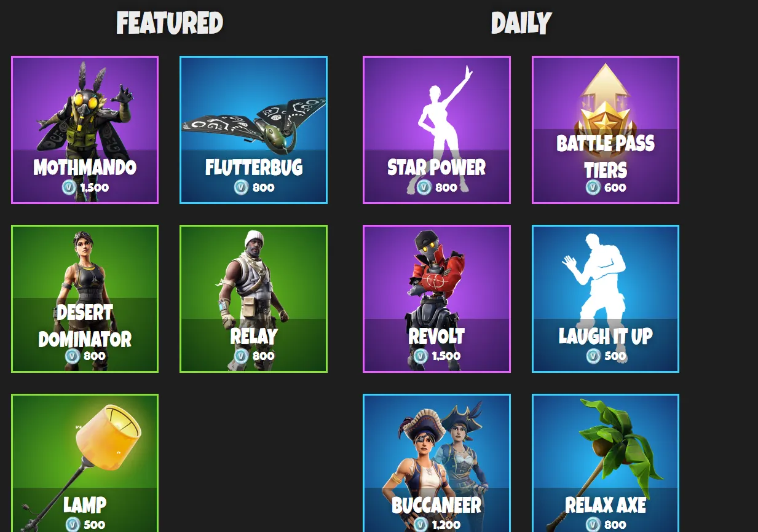Viewport: 758px width, 532px height.
Task: Click the 600 price on Battle Pass Tiers
Action: tap(615, 187)
